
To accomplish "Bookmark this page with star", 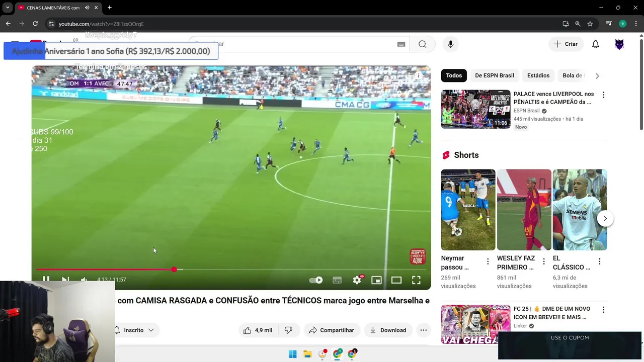I will [590, 24].
